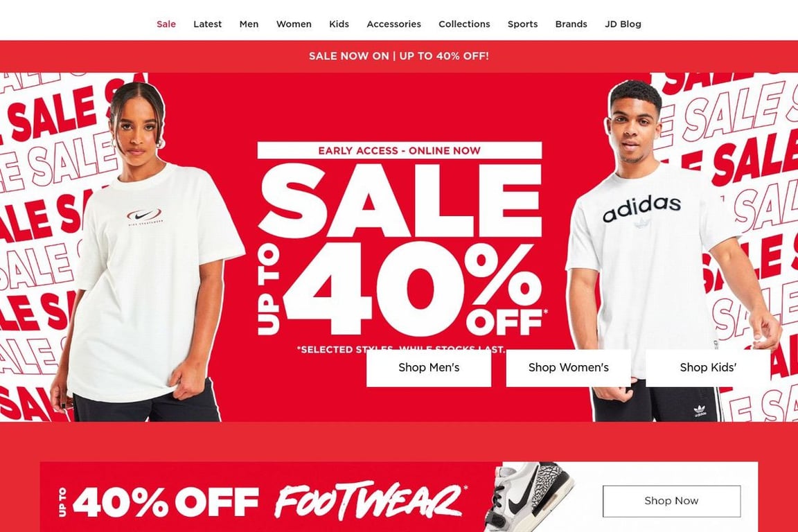Click Shop Now on footwear banner
798x532 pixels.
pyautogui.click(x=671, y=501)
